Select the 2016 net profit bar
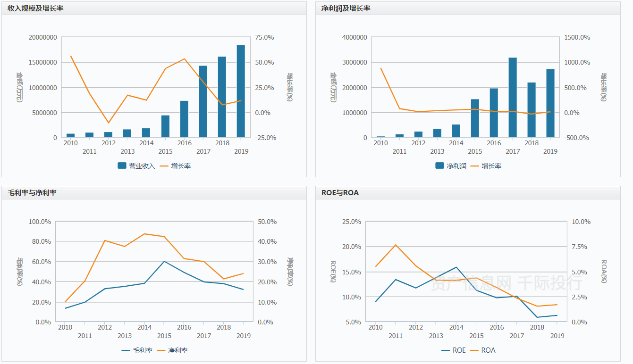The width and height of the screenshot is (633, 364). click(x=494, y=113)
